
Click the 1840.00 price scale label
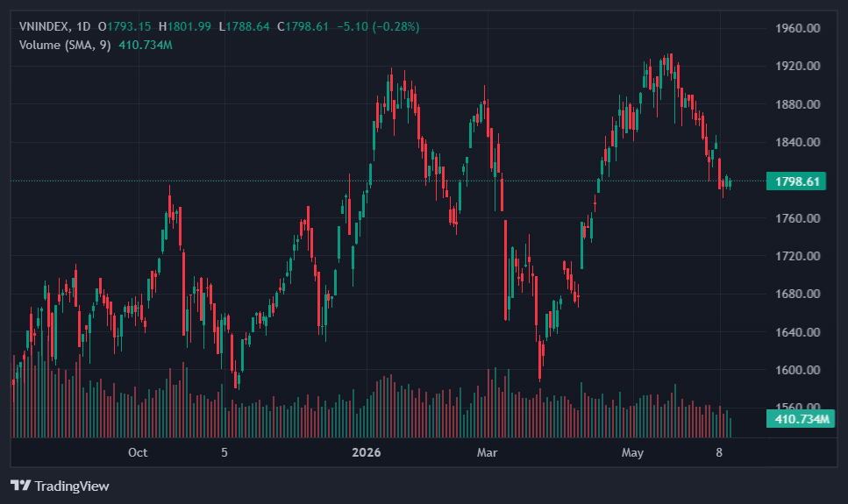pos(798,142)
